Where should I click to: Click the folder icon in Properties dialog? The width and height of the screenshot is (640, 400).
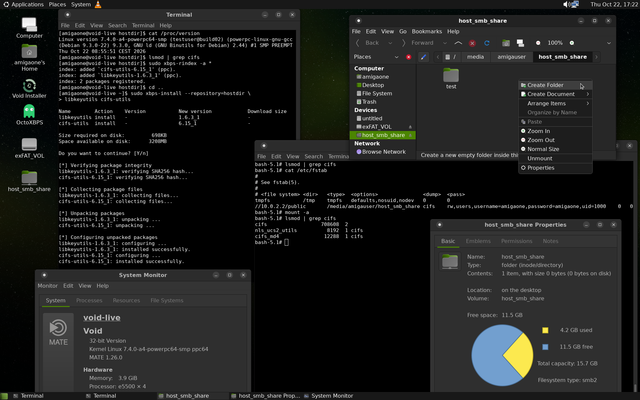[450, 261]
